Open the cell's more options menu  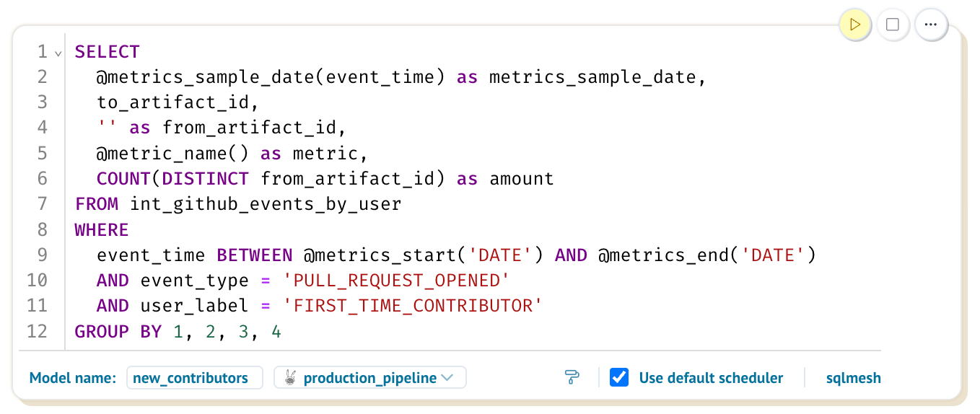click(x=931, y=25)
